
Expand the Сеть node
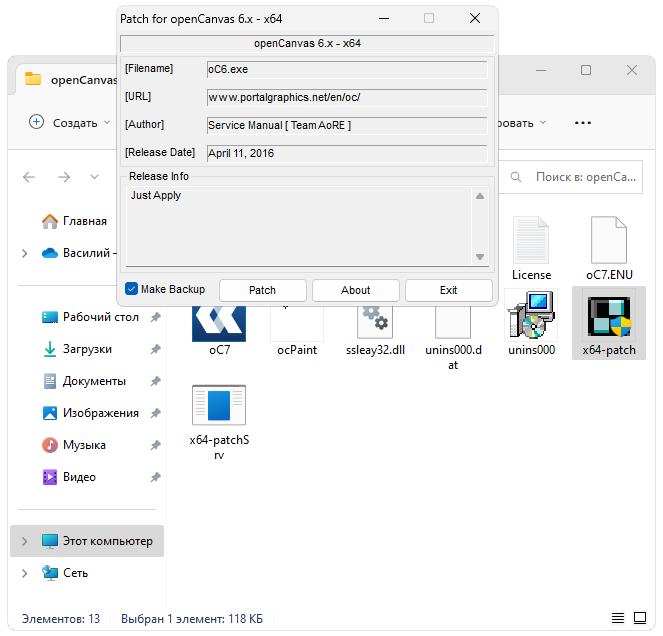[x=25, y=573]
